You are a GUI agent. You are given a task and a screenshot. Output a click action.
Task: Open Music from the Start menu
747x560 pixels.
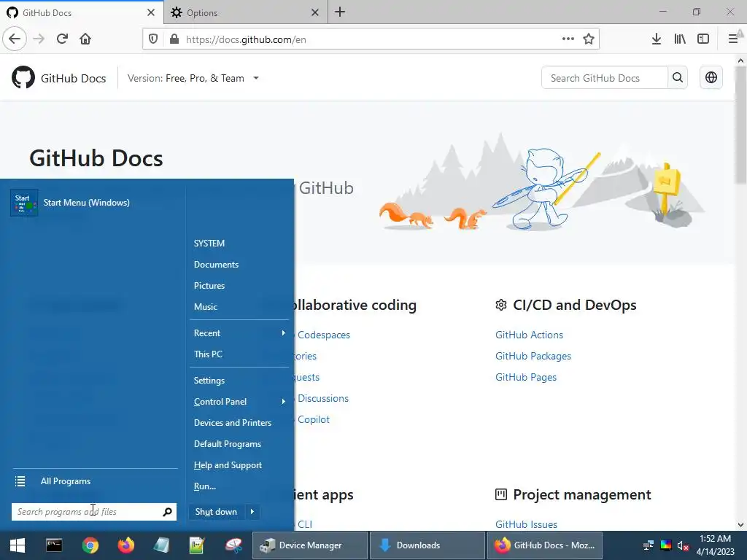click(205, 307)
